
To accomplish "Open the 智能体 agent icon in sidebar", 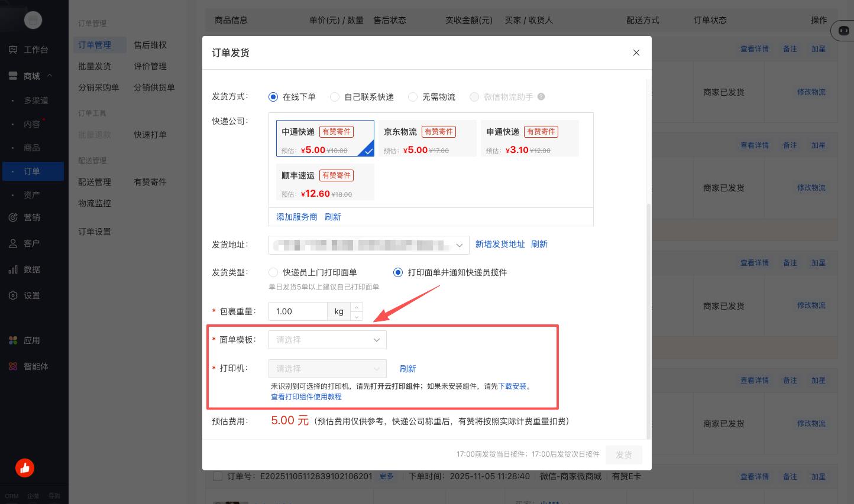I will (x=13, y=366).
